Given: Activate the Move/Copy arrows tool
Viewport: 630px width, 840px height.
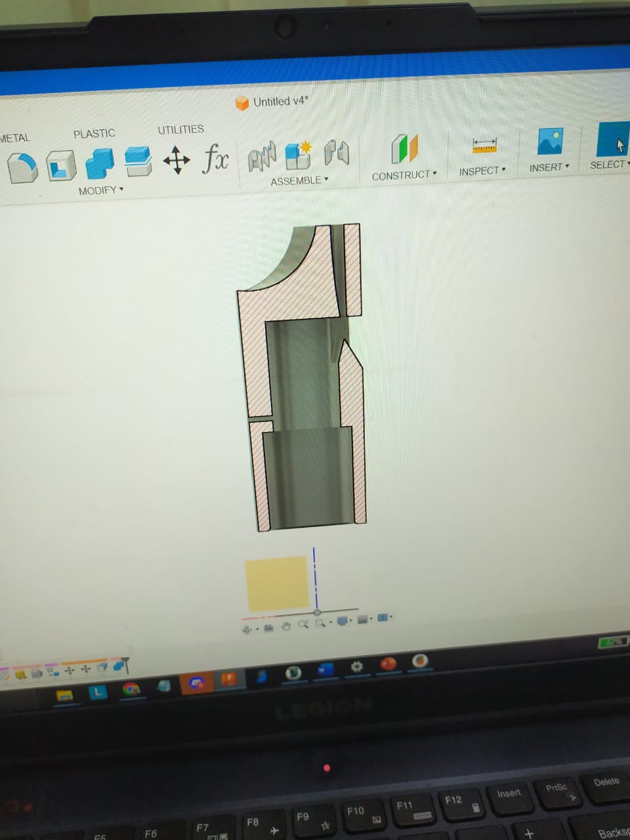Looking at the screenshot, I should point(176,159).
